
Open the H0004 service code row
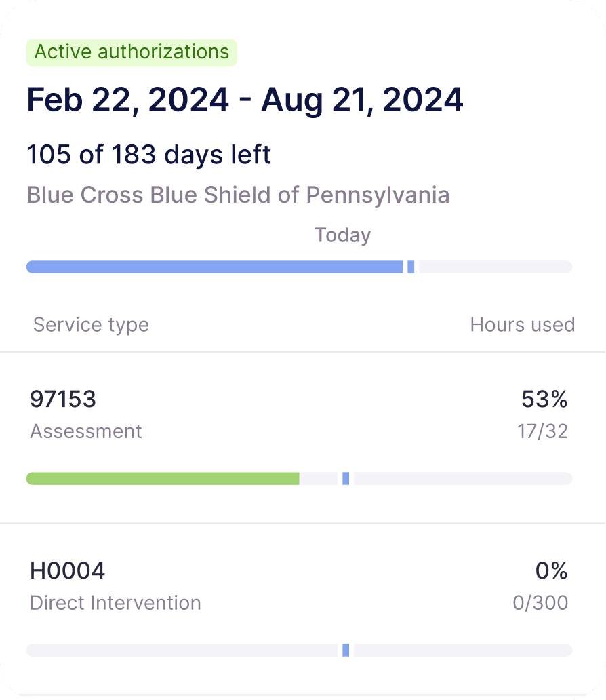point(302,609)
